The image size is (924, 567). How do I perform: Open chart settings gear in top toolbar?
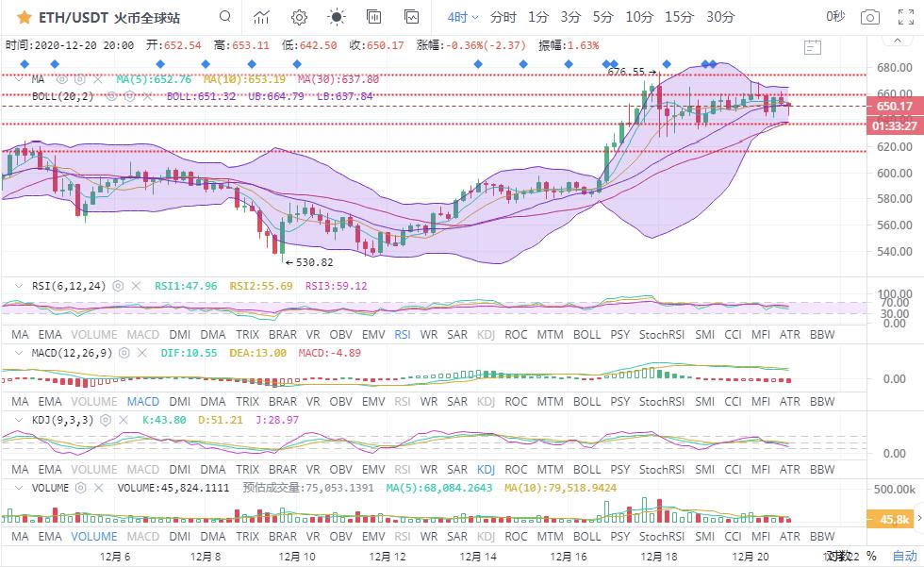pyautogui.click(x=300, y=17)
